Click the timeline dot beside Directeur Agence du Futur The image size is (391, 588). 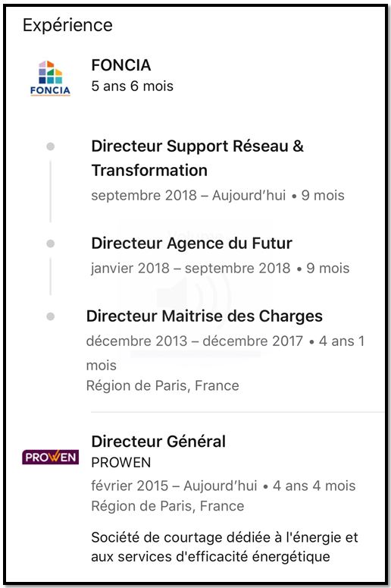[51, 244]
